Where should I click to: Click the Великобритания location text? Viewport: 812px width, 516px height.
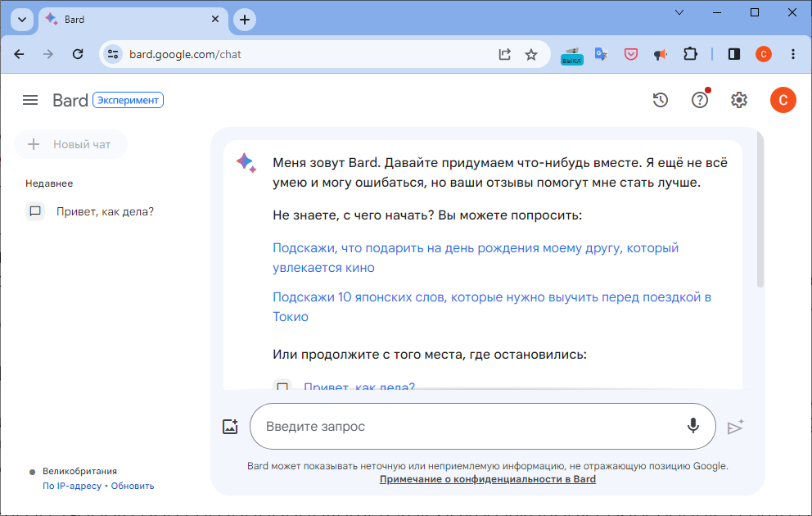pos(79,471)
